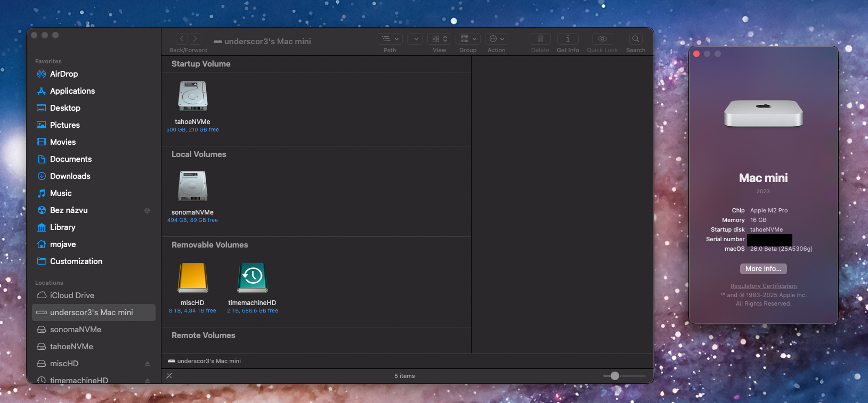Open Bez názvu in the sidebar
Viewport: 868px width, 403px height.
pos(94,210)
